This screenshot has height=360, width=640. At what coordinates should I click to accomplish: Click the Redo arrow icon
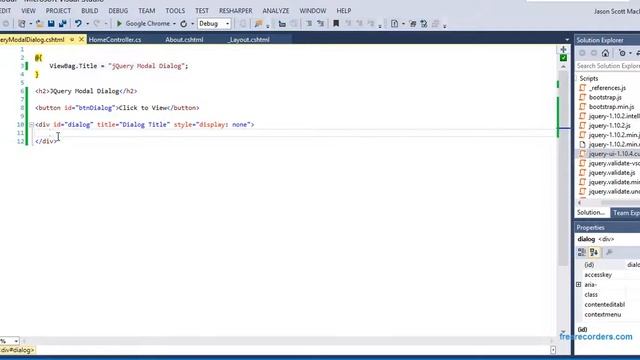(97, 24)
